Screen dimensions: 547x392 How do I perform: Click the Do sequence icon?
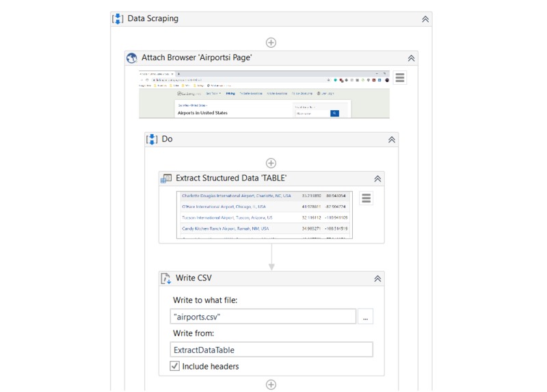pos(152,140)
